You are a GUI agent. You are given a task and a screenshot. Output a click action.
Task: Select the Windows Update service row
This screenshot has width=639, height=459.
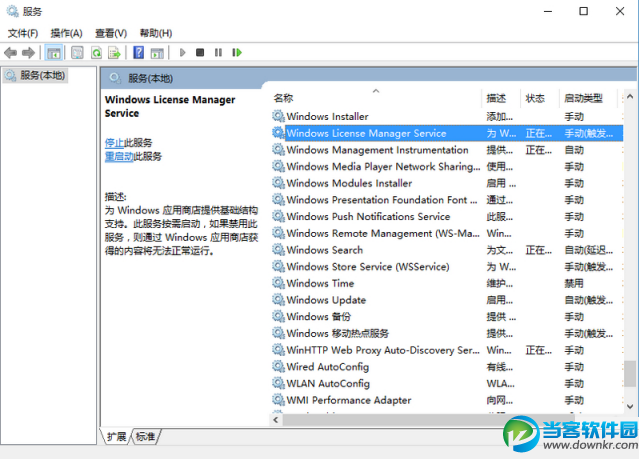[447, 300]
